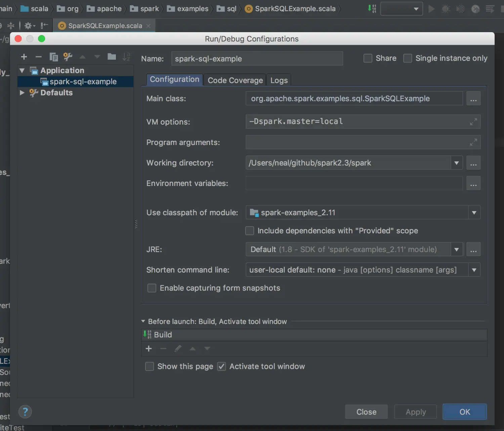Click the Close button

(366, 412)
